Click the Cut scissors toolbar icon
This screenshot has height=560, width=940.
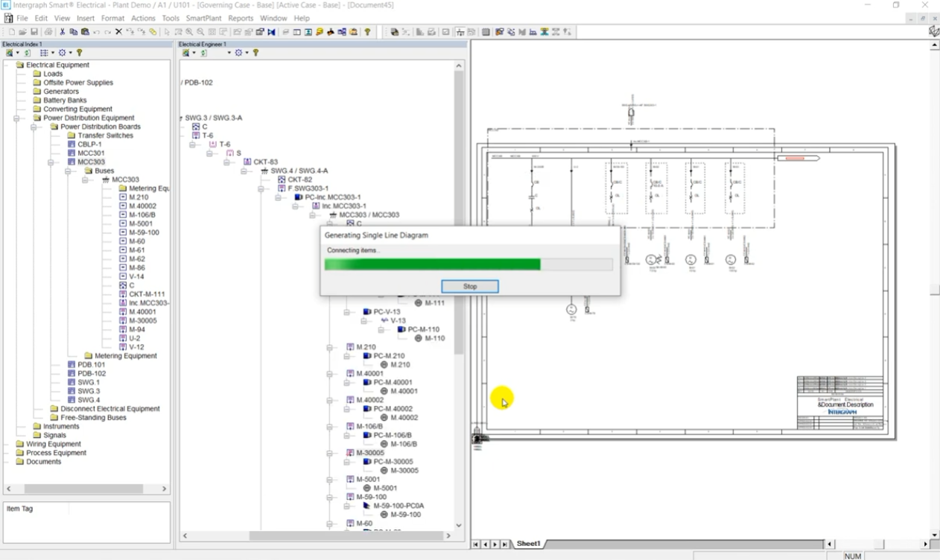(63, 32)
